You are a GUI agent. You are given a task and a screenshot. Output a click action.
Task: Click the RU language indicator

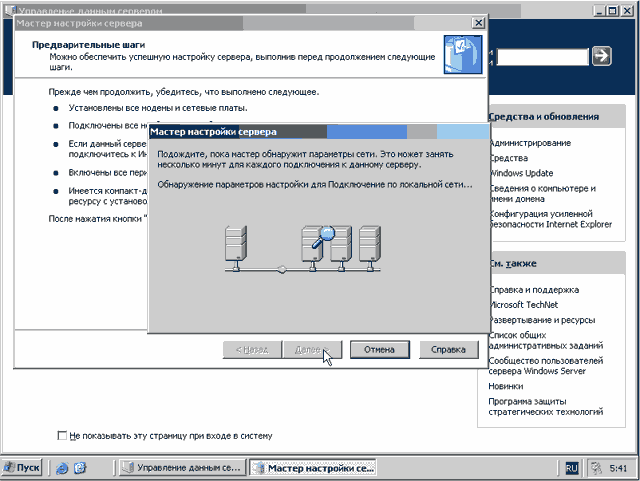pyautogui.click(x=571, y=468)
